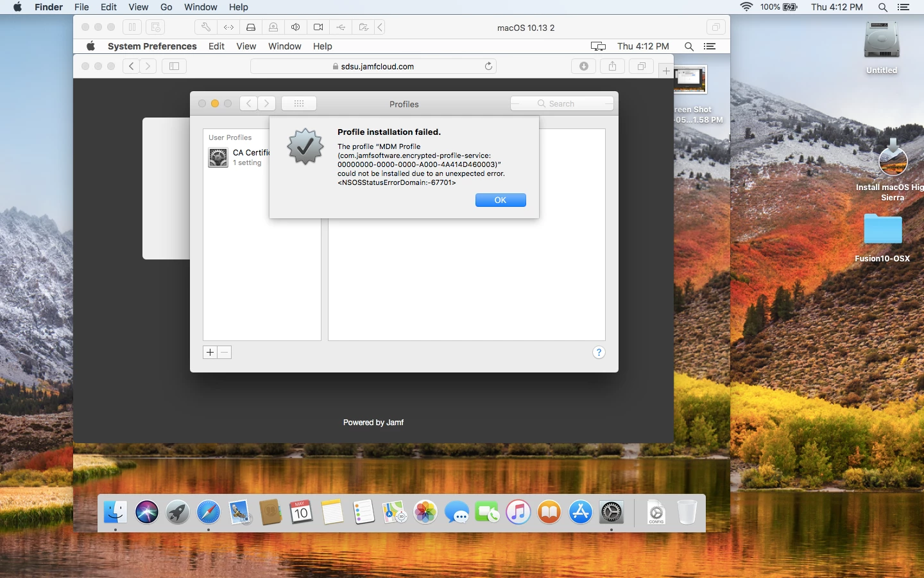Open the Profiles help question mark button
924x578 pixels.
point(599,353)
